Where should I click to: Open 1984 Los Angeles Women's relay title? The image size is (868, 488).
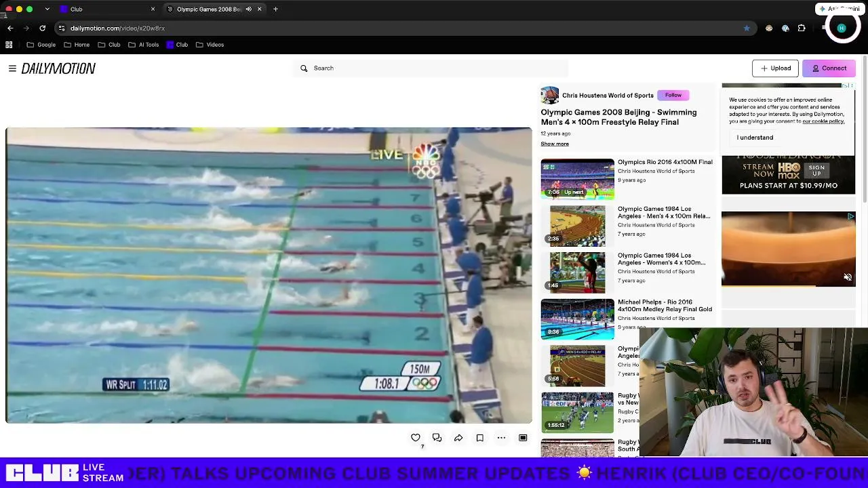pyautogui.click(x=661, y=259)
